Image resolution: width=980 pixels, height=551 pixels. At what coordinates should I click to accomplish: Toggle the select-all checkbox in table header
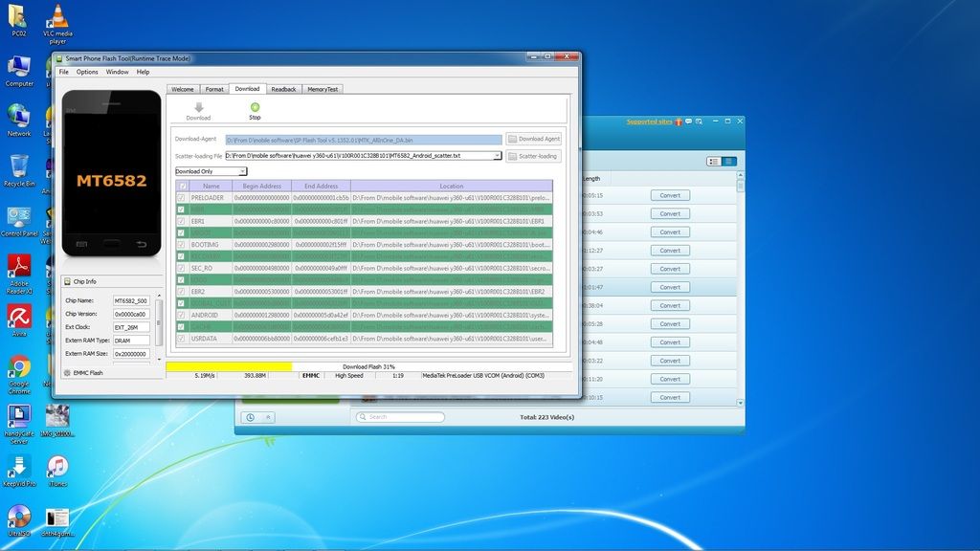click(x=181, y=186)
